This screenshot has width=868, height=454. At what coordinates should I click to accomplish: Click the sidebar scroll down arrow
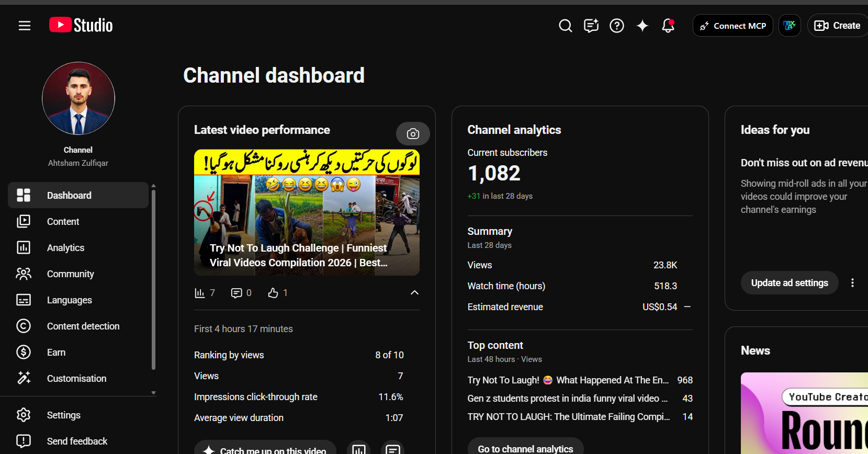tap(153, 393)
